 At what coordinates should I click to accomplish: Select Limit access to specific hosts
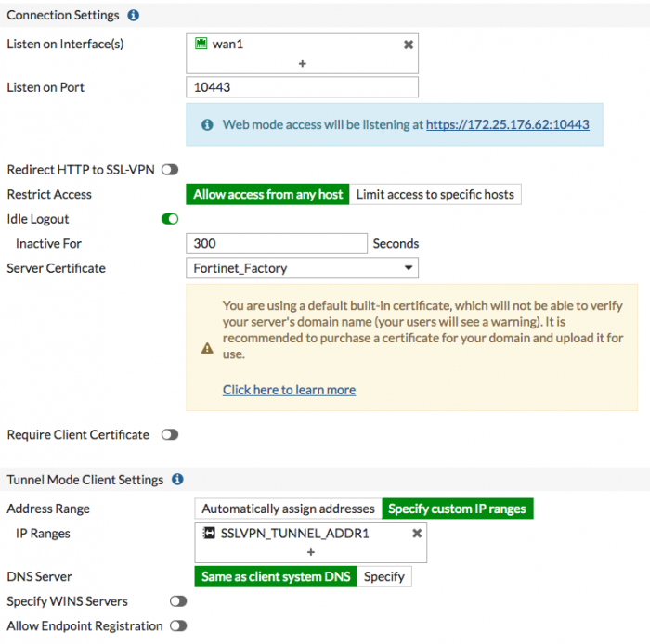coord(435,195)
